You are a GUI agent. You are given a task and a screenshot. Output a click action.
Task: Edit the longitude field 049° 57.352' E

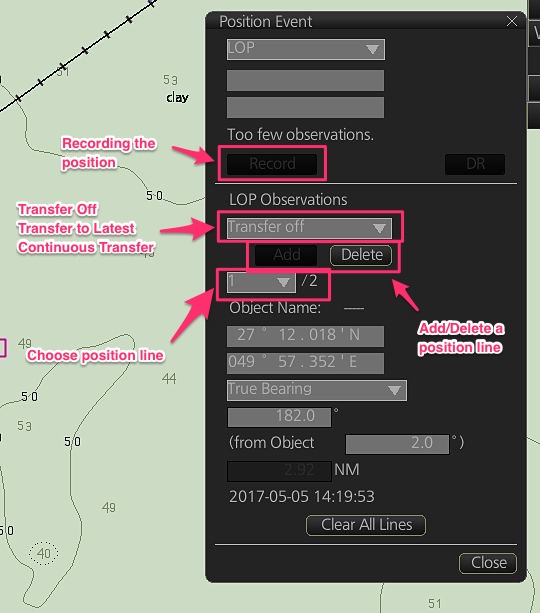(x=305, y=363)
